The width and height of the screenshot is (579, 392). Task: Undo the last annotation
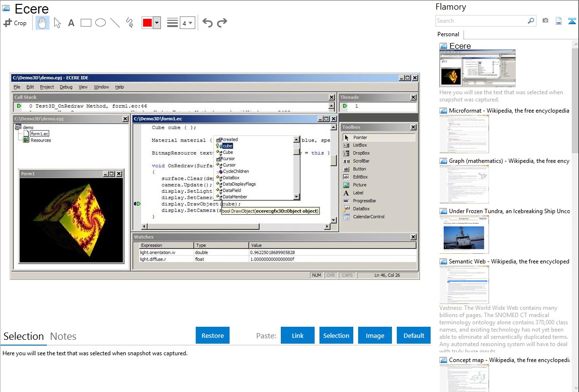(207, 23)
